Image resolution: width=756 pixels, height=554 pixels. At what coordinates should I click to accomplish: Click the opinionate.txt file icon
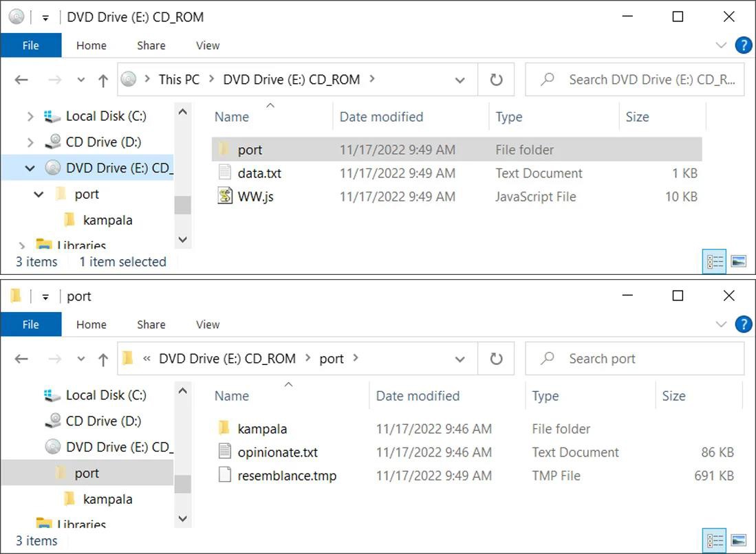click(225, 452)
